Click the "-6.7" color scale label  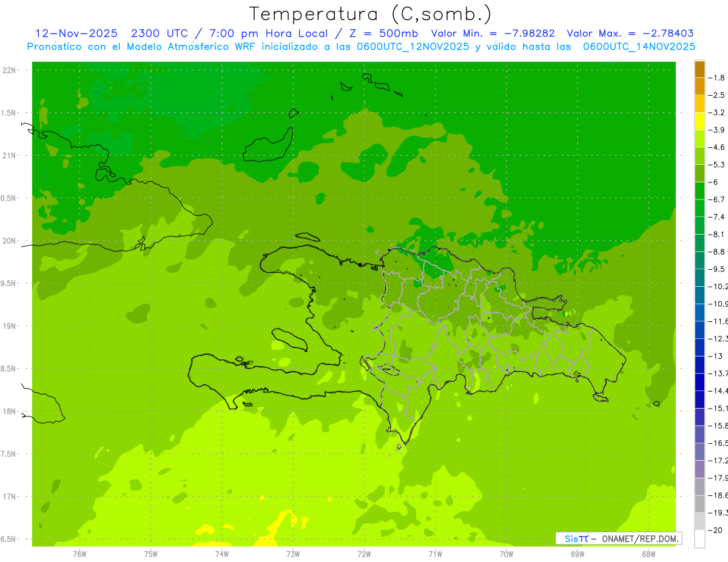[716, 199]
